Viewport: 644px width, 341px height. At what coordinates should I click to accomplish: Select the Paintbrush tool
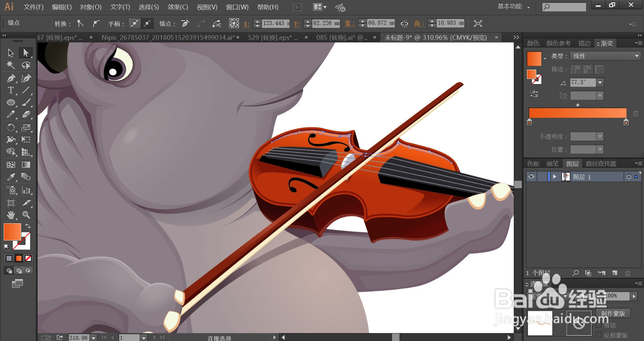(x=26, y=103)
